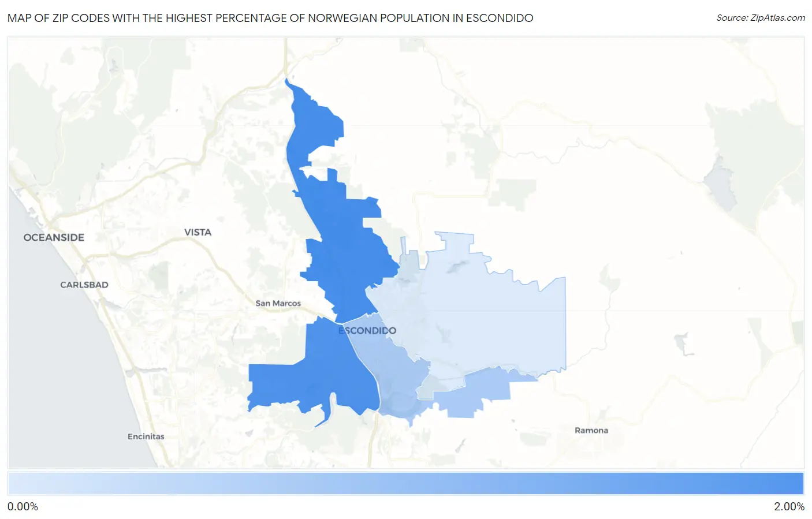The image size is (812, 519).
Task: Click the Source: ZipAtlas.com attribution text
Action: [761, 18]
